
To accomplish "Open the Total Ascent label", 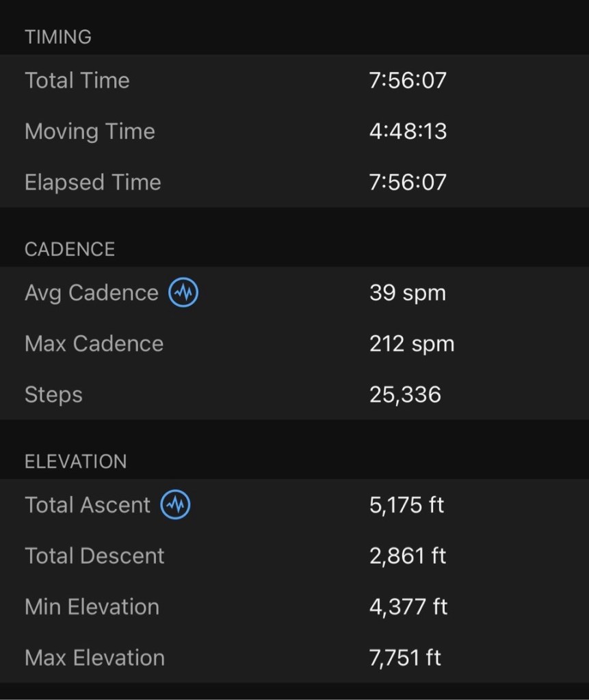I will click(x=88, y=505).
